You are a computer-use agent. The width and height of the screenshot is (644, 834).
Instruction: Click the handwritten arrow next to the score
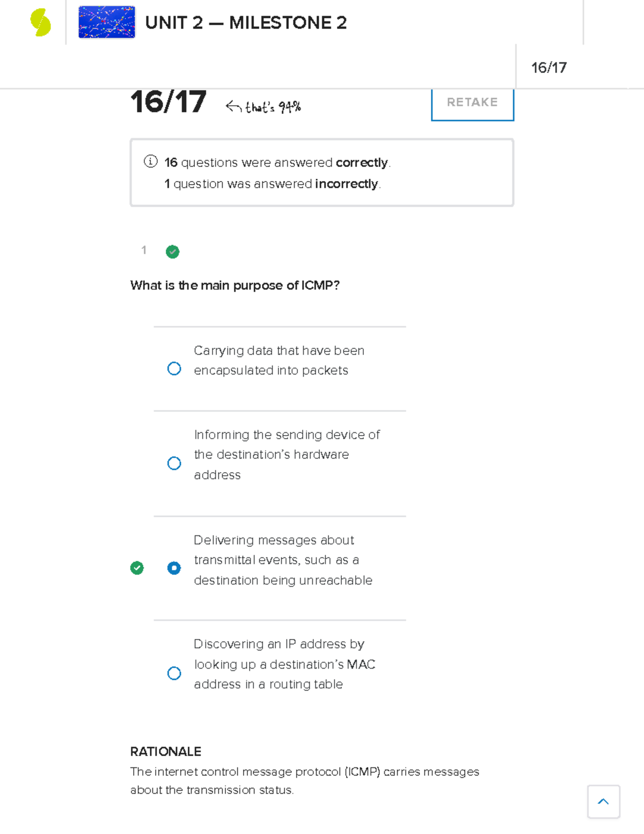click(x=233, y=105)
